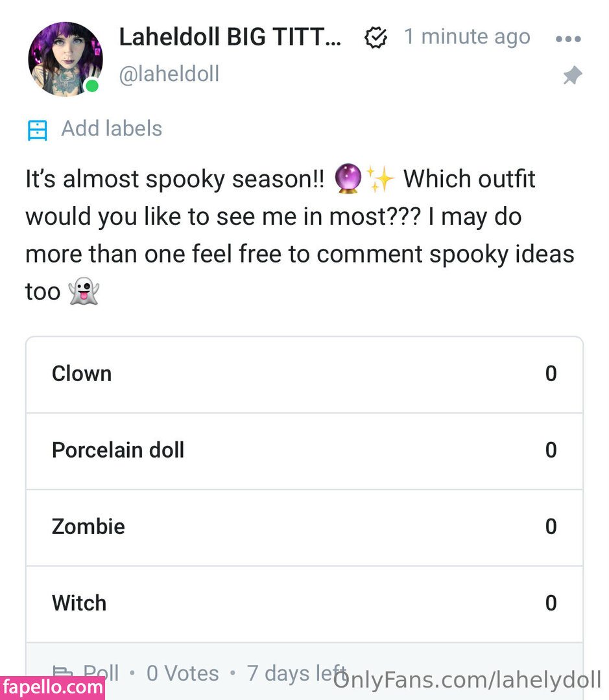
Task: Vote for the Clown poll option
Action: [x=304, y=374]
